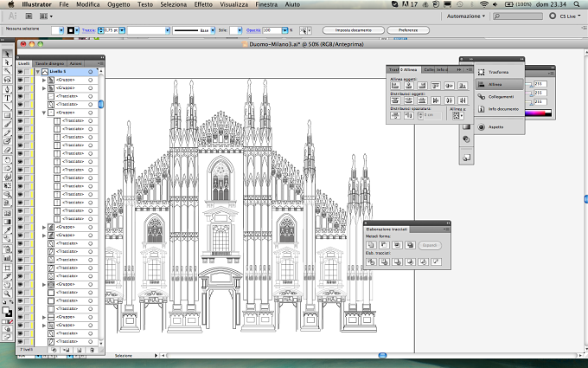
Task: Open the stroke weight dropdown
Action: click(x=122, y=30)
